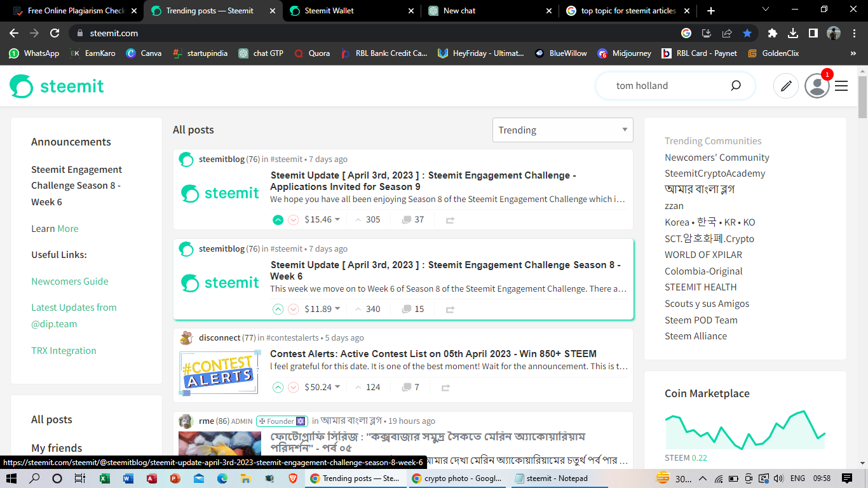Image resolution: width=868 pixels, height=488 pixels.
Task: Open the Steem Alliance community
Action: pos(696,335)
